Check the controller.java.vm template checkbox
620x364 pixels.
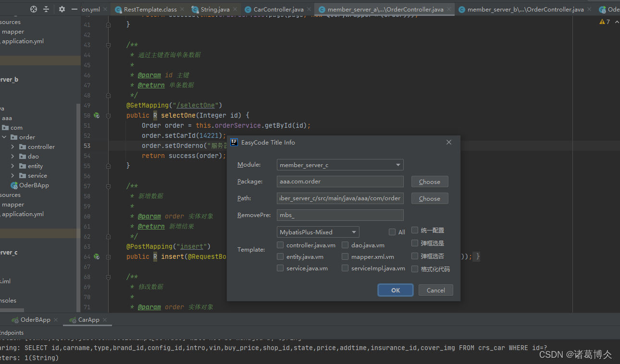(280, 245)
